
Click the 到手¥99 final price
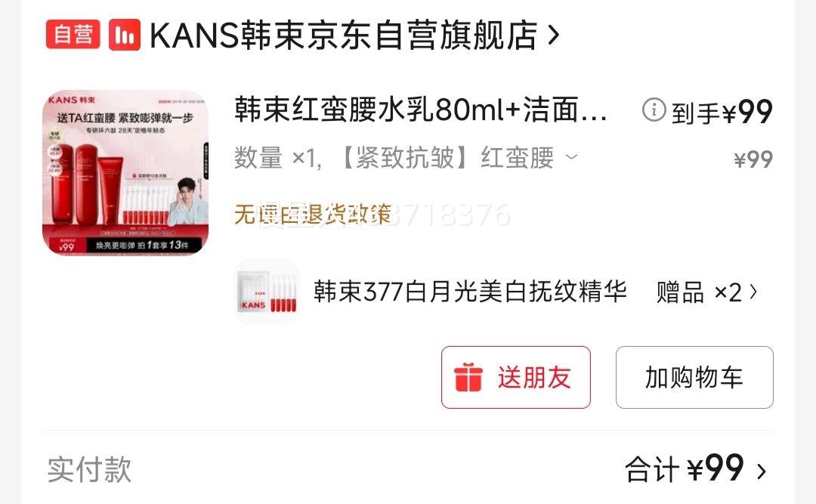722,113
